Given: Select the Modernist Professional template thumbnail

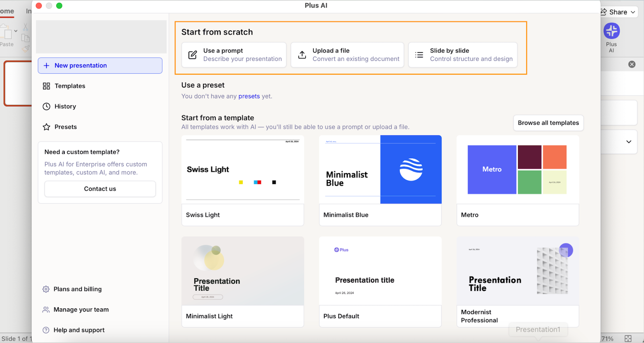Looking at the screenshot, I should [x=518, y=271].
